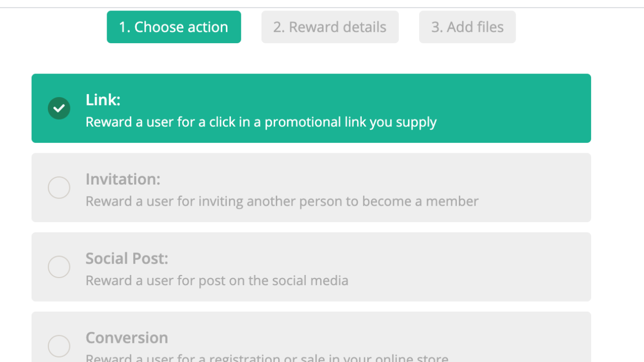This screenshot has height=362, width=644.
Task: Click empty right side of Invitation card
Action: [533, 188]
